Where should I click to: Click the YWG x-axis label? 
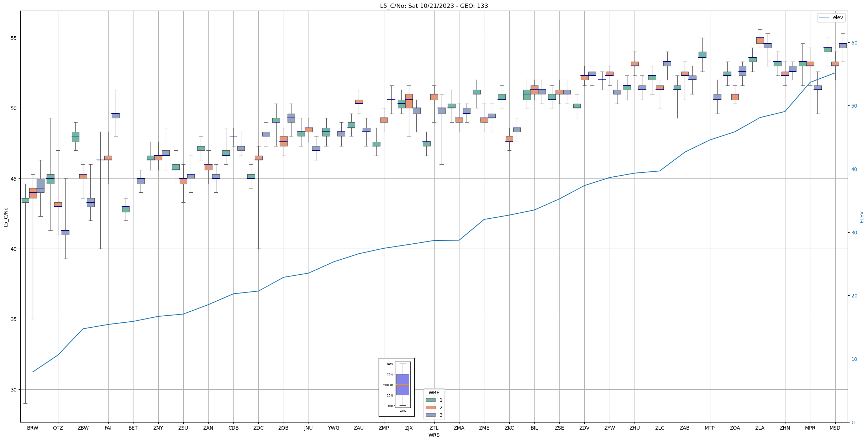(x=333, y=428)
